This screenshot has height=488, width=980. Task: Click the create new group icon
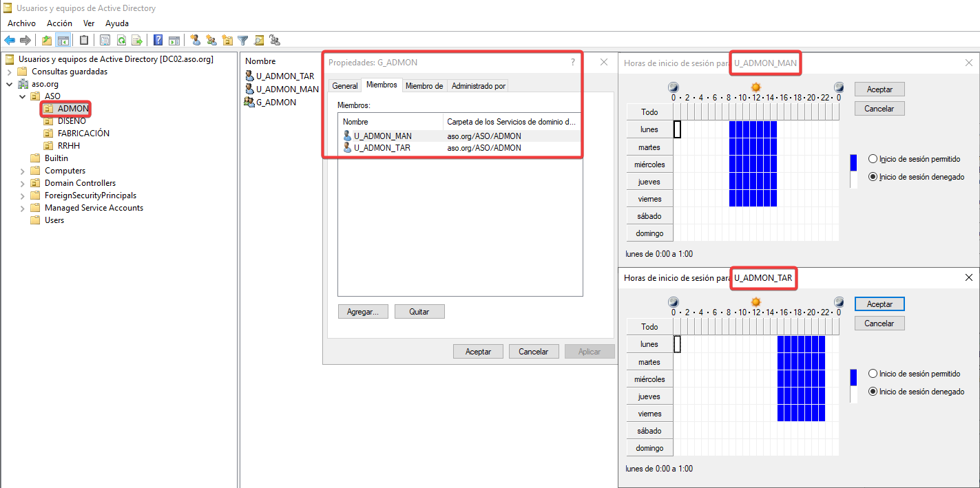click(211, 41)
